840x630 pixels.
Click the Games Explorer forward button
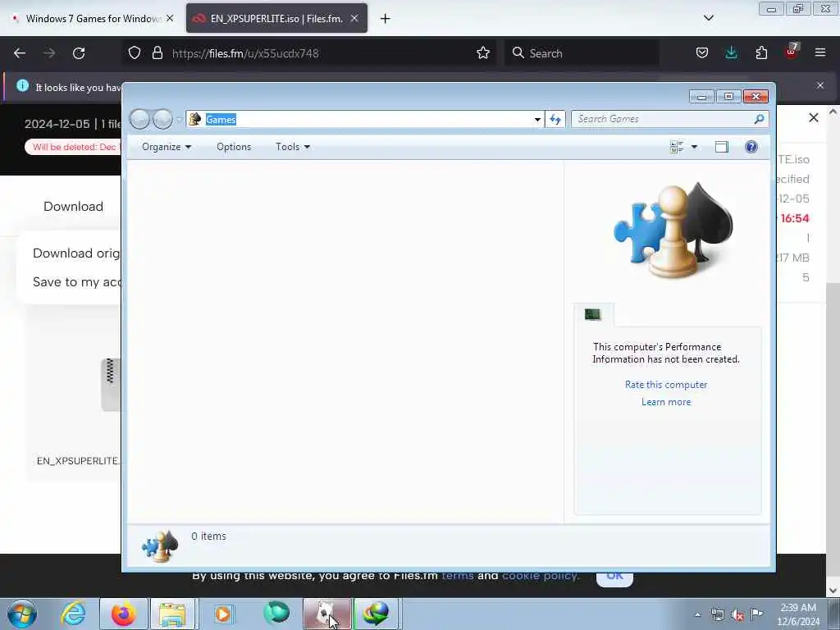(162, 119)
